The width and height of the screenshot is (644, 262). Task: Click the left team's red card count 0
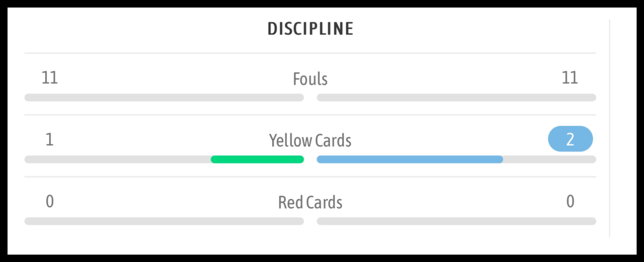(49, 202)
